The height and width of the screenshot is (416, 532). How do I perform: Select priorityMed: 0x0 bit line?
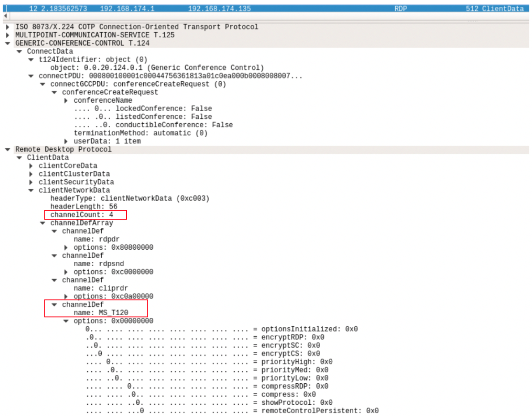(x=207, y=370)
